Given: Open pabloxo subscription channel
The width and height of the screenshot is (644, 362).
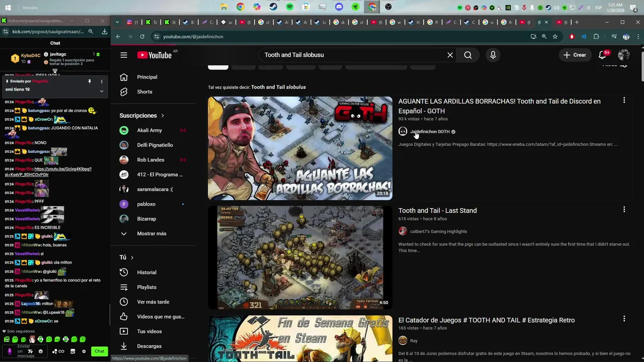Looking at the screenshot, I should click(146, 204).
